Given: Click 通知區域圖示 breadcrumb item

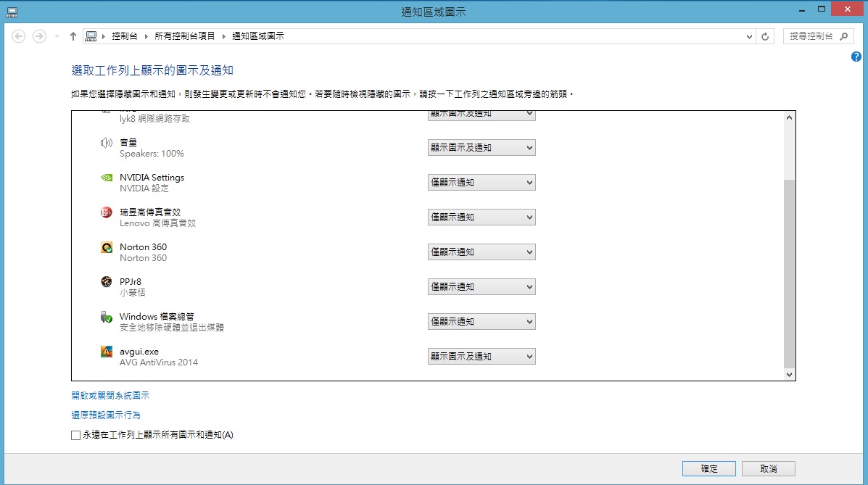Looking at the screenshot, I should [258, 36].
